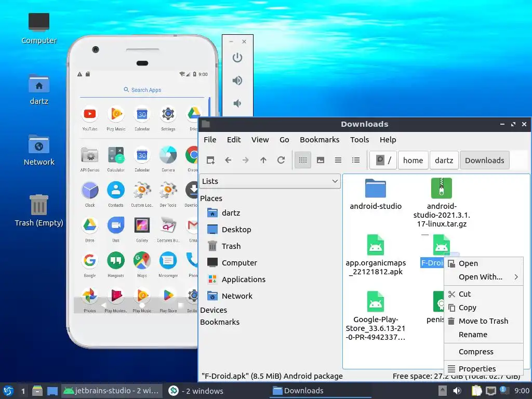Click emulator volume up button
The width and height of the screenshot is (532, 399).
click(237, 81)
